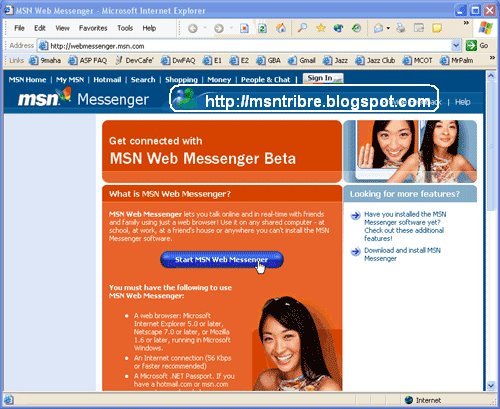Click the Sign In button

click(x=323, y=78)
